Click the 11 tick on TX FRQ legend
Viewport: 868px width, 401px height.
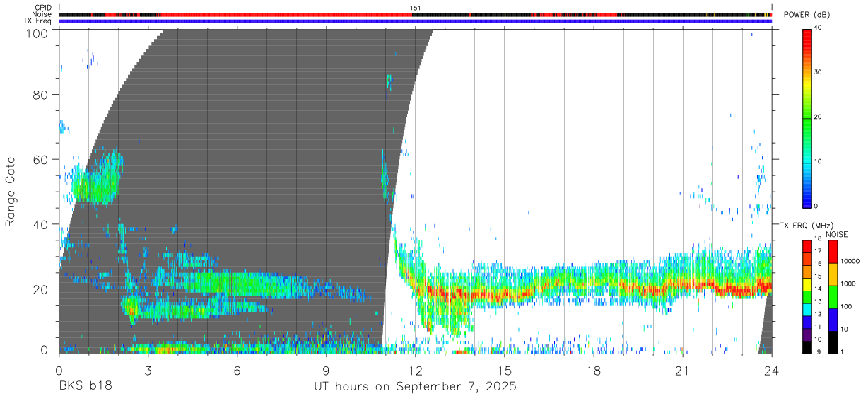(818, 327)
